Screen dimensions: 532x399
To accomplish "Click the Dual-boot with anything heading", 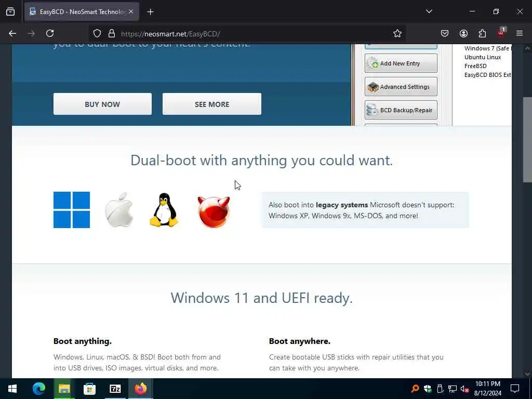I will (x=262, y=161).
